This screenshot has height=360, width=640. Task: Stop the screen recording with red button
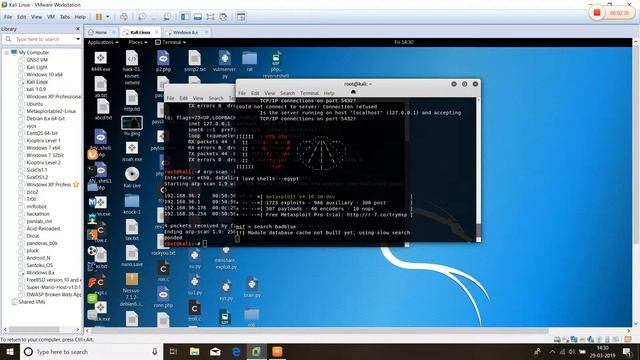(596, 13)
